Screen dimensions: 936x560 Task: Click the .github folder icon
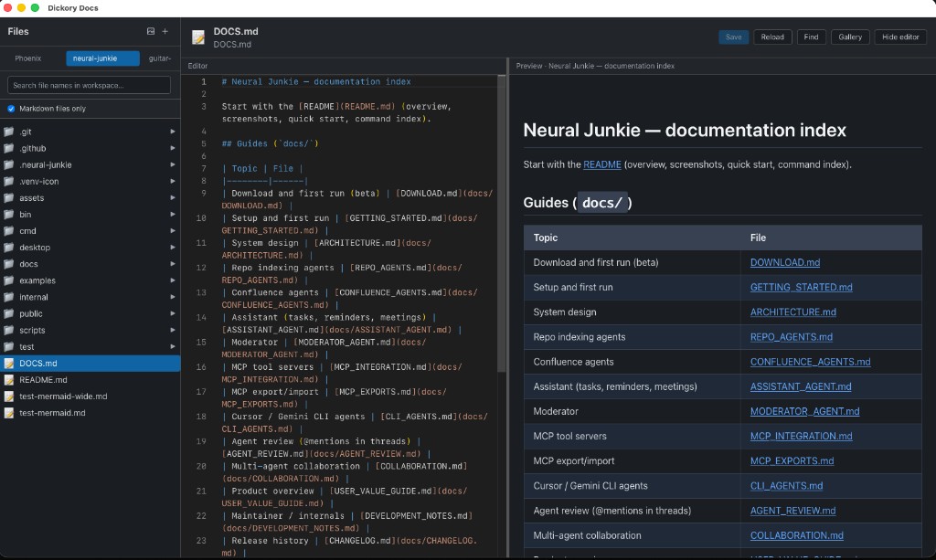click(9, 149)
